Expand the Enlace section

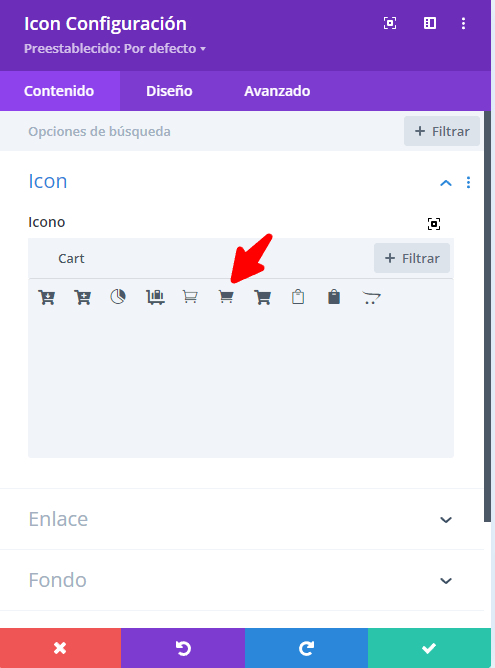tap(242, 519)
